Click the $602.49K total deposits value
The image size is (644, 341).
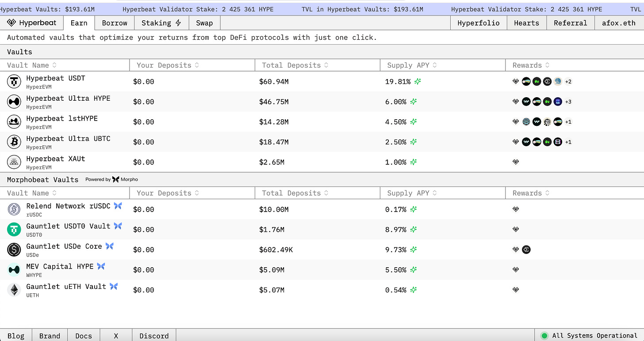(x=276, y=250)
